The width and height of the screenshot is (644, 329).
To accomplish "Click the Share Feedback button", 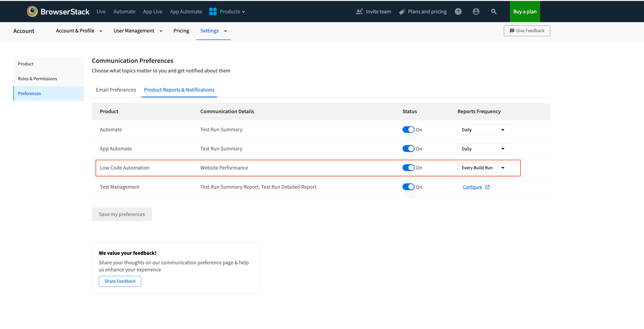I will tap(120, 281).
